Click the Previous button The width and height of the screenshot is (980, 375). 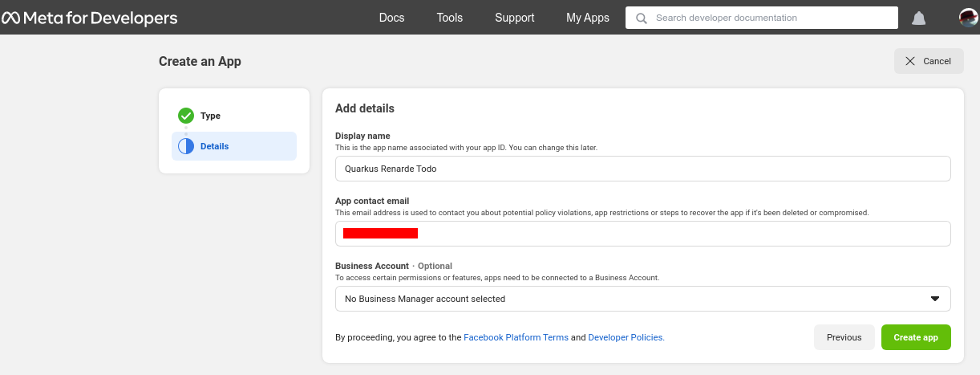[844, 337]
